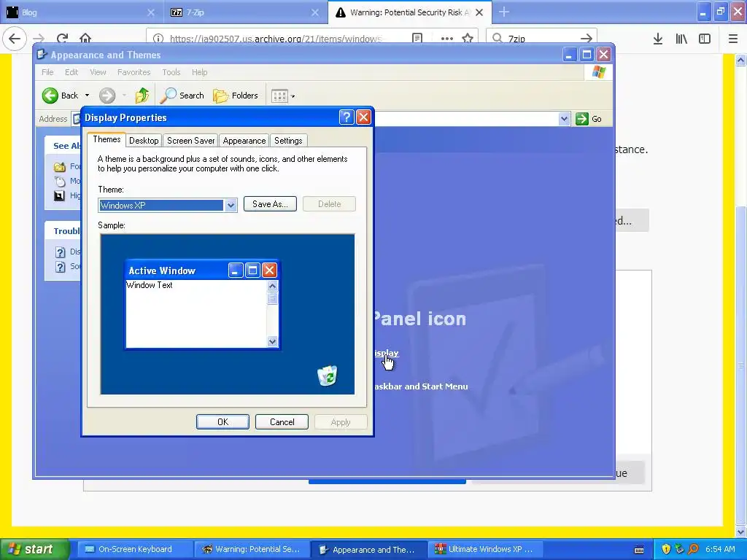
Task: Click the Firefox page scrollbar thumb
Action: point(740,365)
